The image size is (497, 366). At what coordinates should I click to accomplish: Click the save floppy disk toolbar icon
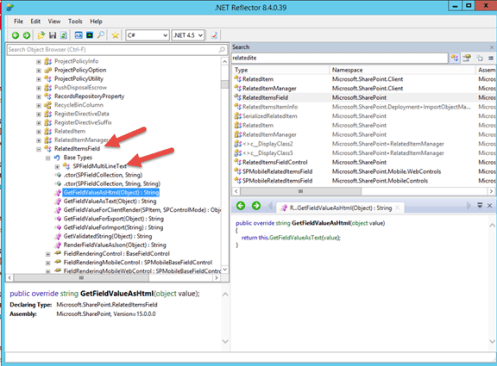click(53, 35)
